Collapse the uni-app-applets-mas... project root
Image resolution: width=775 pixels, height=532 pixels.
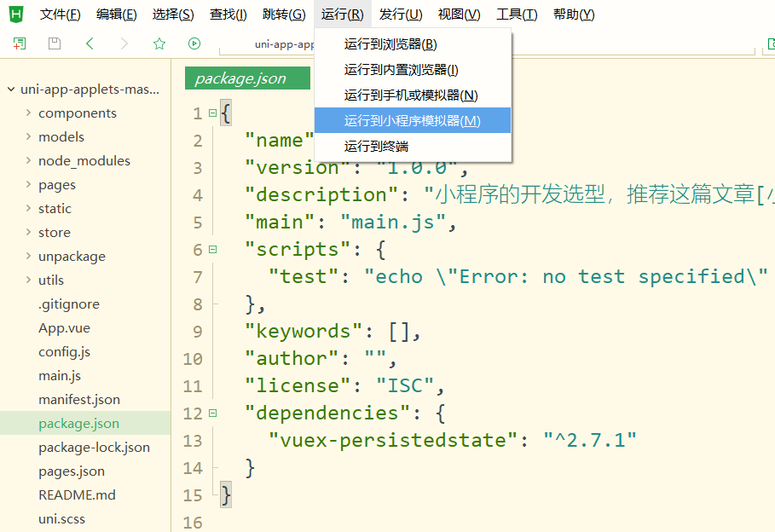[x=11, y=89]
